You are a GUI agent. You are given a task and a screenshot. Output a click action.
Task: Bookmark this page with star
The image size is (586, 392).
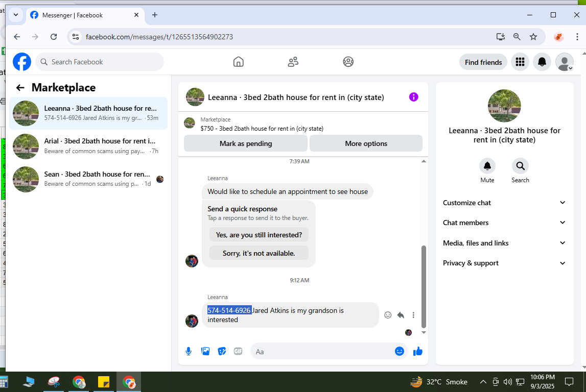(x=533, y=37)
